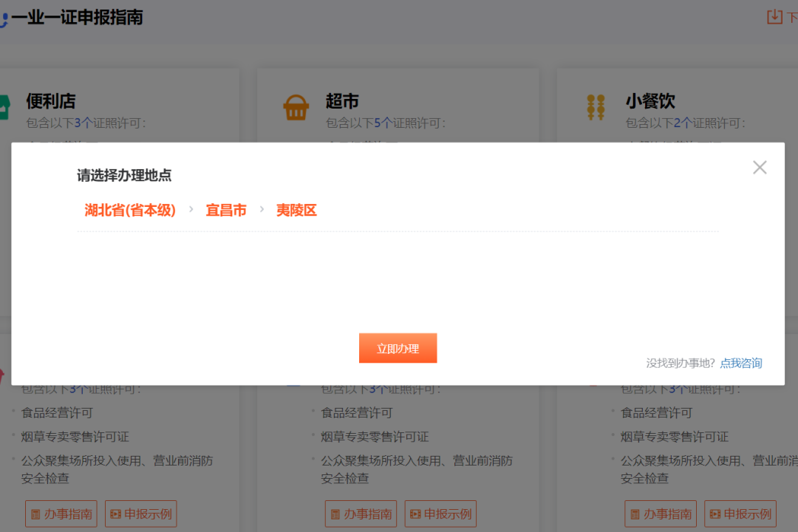The height and width of the screenshot is (532, 798).
Task: Click the orange basket icon for 超市
Action: (296, 108)
